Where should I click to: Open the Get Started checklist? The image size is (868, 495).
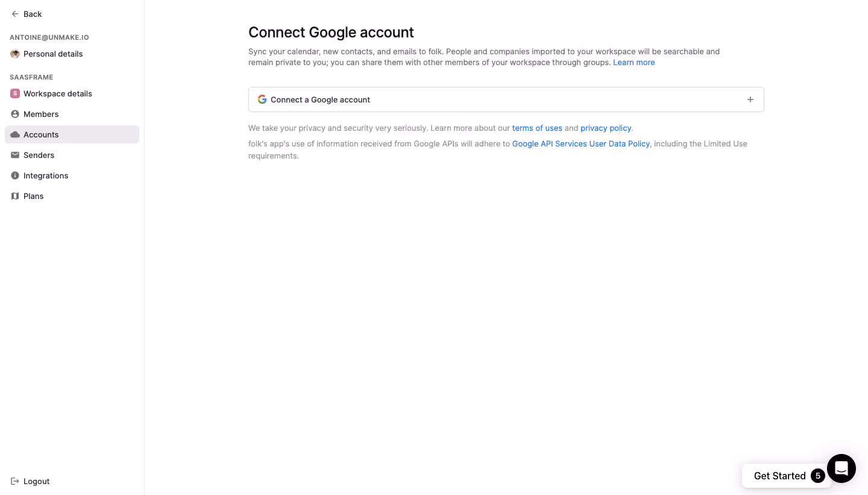(x=787, y=476)
